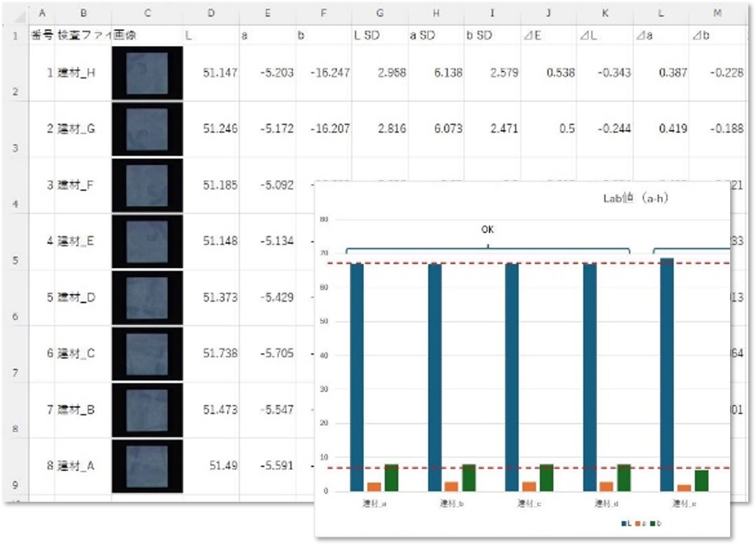
Task: Click the orange a legend swatch
Action: (638, 523)
